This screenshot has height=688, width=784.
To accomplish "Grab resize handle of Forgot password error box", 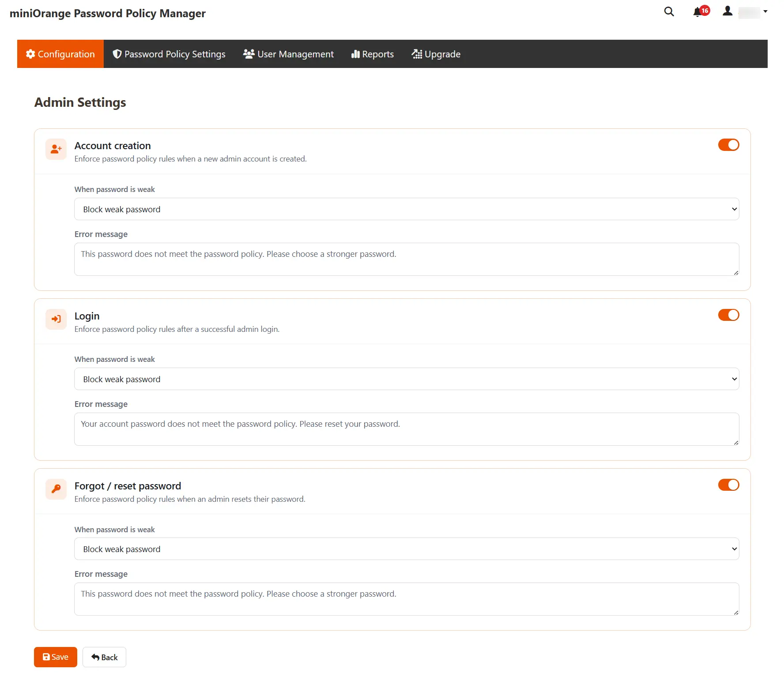I will coord(736,613).
